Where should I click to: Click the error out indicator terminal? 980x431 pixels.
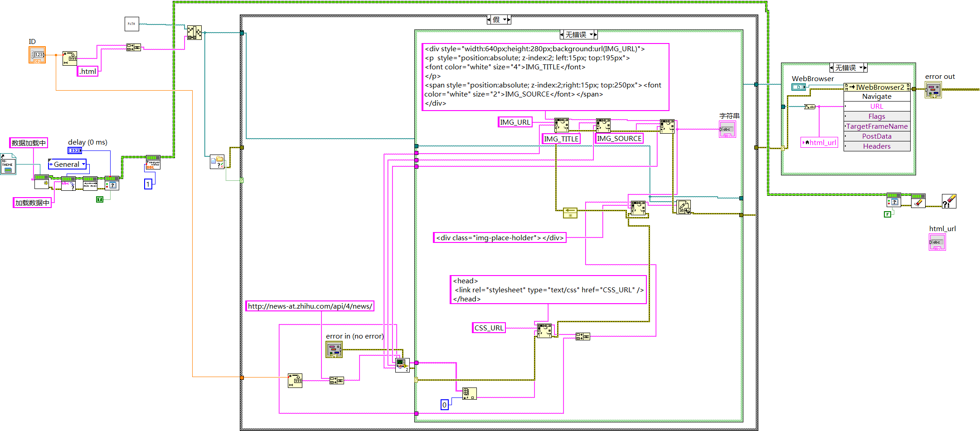click(933, 90)
